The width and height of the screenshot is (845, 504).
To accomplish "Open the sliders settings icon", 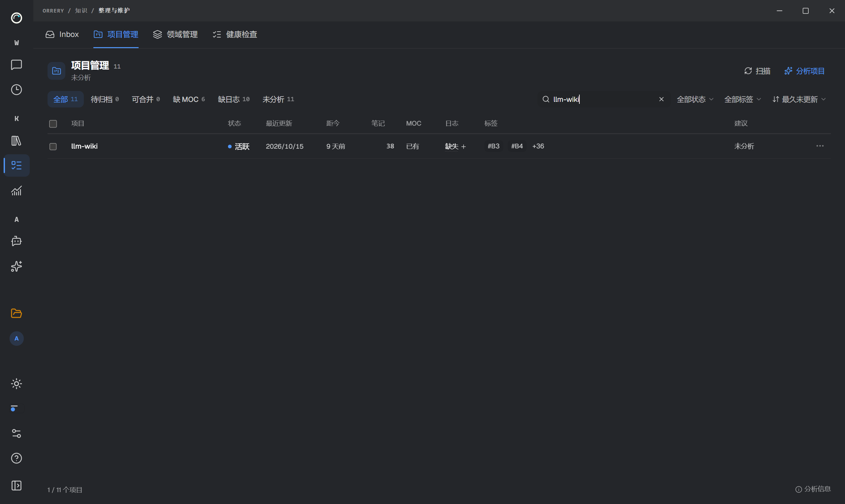I will pos(16,433).
